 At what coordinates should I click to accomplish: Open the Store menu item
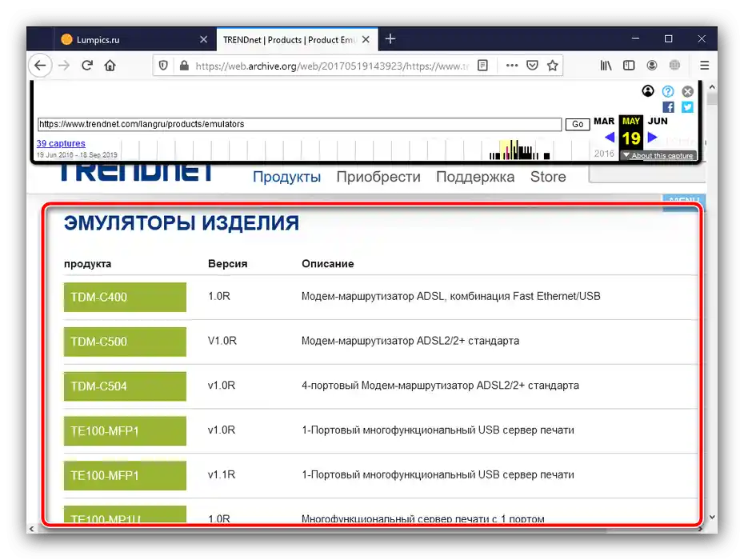(548, 177)
